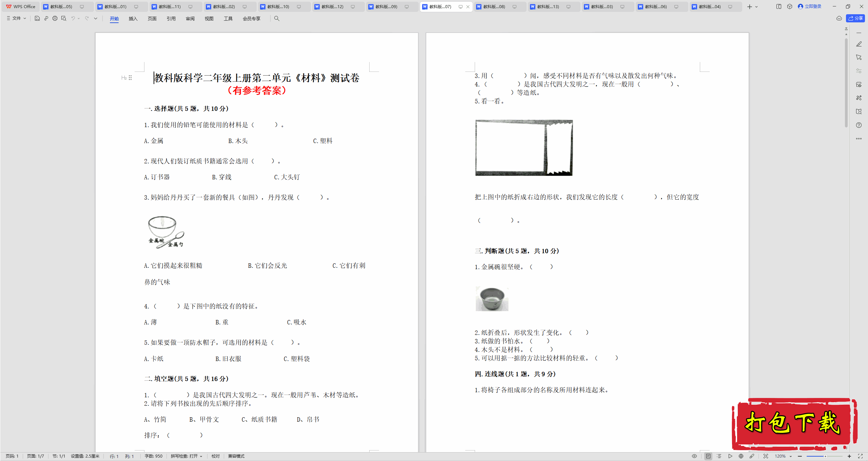Click the 校对 proofread button in status bar
This screenshot has height=461, width=868.
(216, 456)
